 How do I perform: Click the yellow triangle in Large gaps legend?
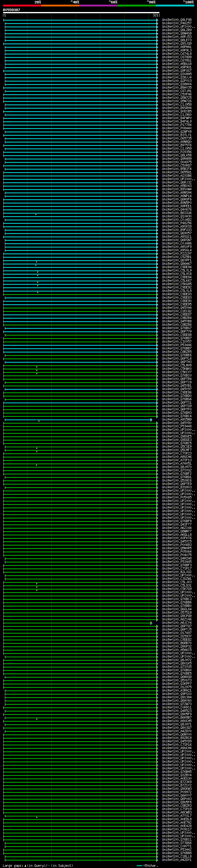[x=25, y=866]
